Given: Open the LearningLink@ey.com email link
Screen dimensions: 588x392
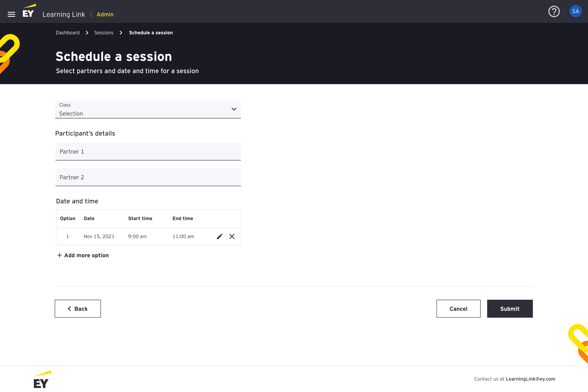Looking at the screenshot, I should coord(530,379).
